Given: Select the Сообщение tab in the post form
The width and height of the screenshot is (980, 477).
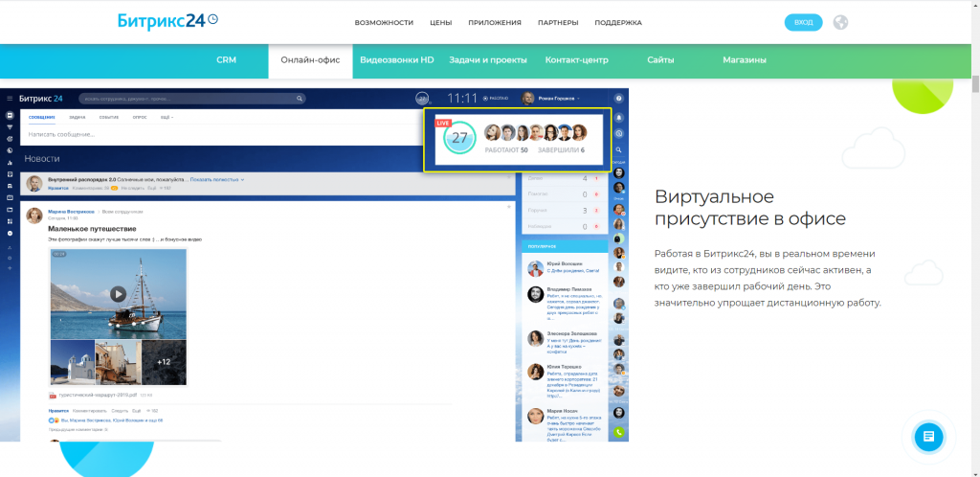Looking at the screenshot, I should 42,117.
